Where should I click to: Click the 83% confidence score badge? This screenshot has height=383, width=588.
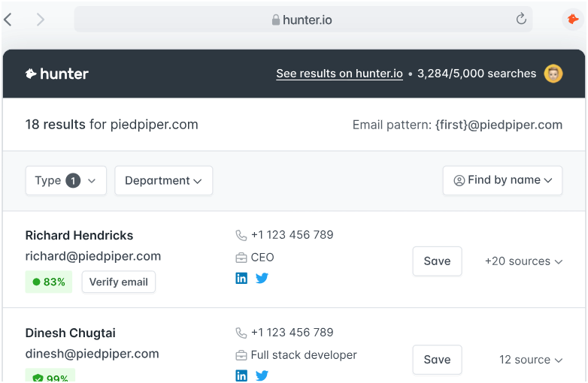pyautogui.click(x=49, y=282)
